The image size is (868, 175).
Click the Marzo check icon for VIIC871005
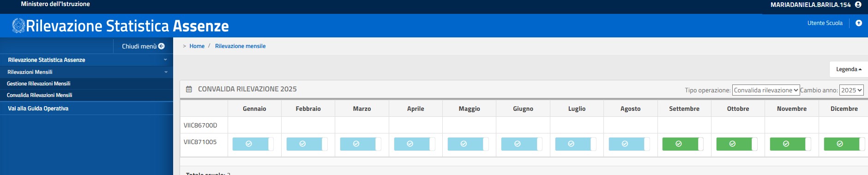(x=356, y=144)
